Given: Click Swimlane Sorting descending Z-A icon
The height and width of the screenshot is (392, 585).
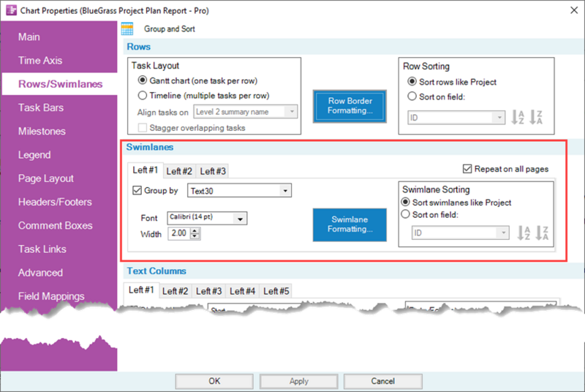Looking at the screenshot, I should tap(542, 233).
